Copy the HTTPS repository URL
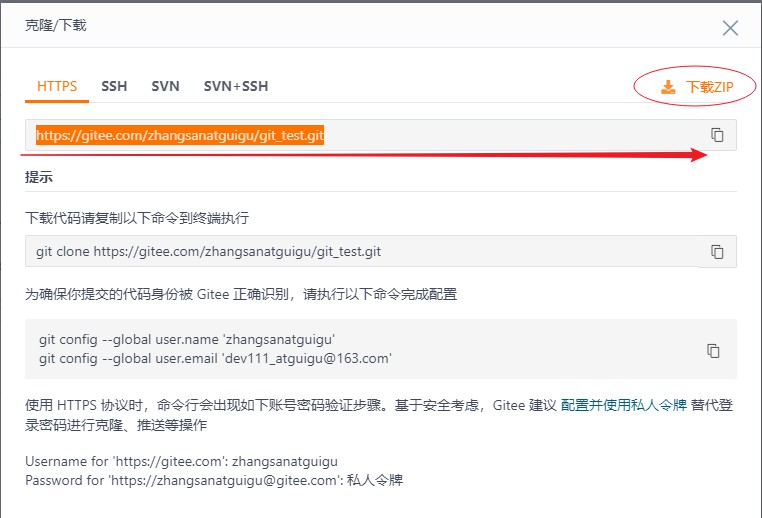 point(717,135)
